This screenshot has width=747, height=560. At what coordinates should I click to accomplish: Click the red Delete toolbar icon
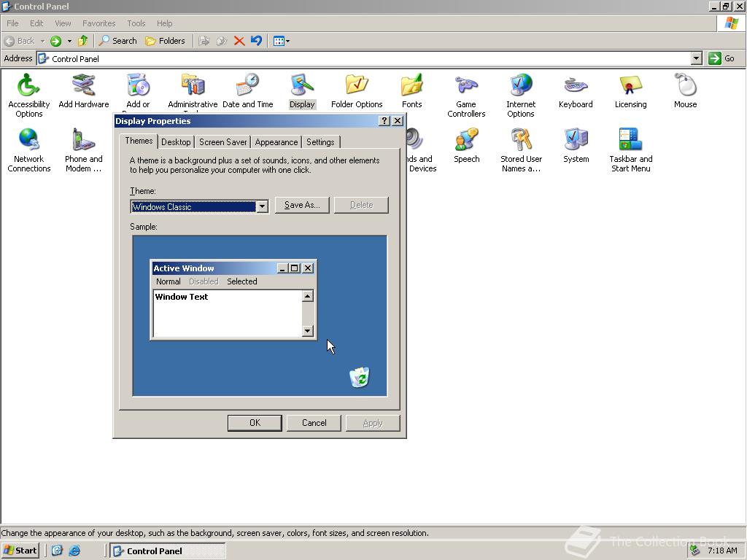click(x=239, y=41)
